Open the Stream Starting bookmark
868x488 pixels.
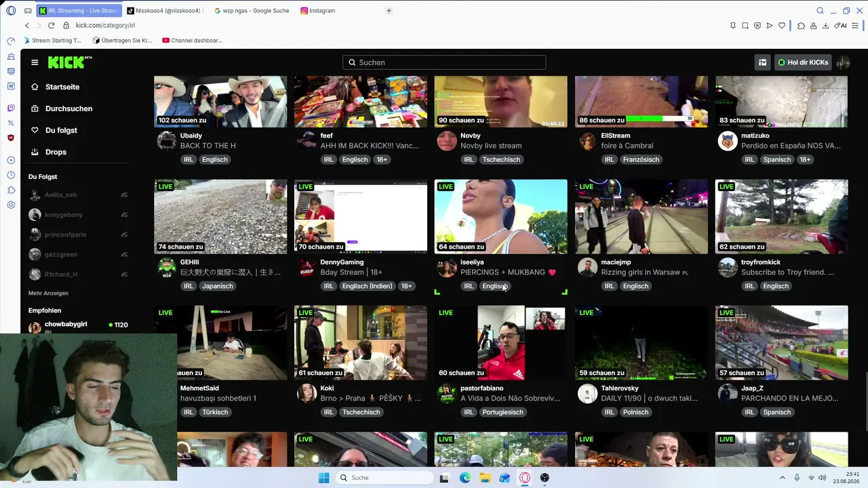point(52,41)
